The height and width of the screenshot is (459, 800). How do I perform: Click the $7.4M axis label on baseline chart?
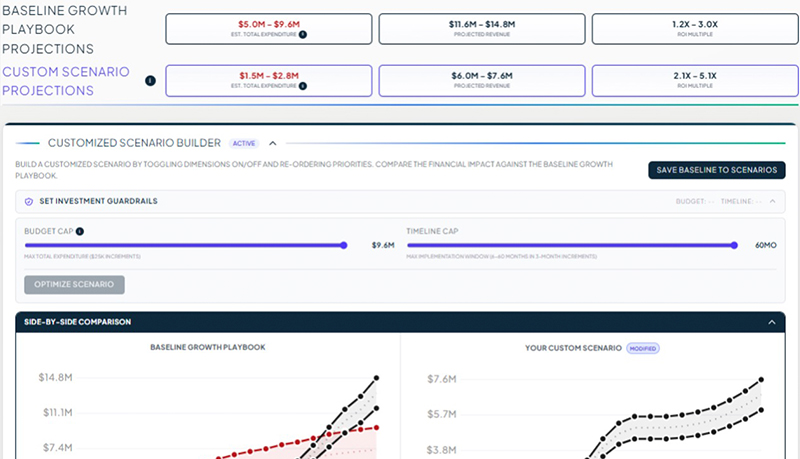58,447
